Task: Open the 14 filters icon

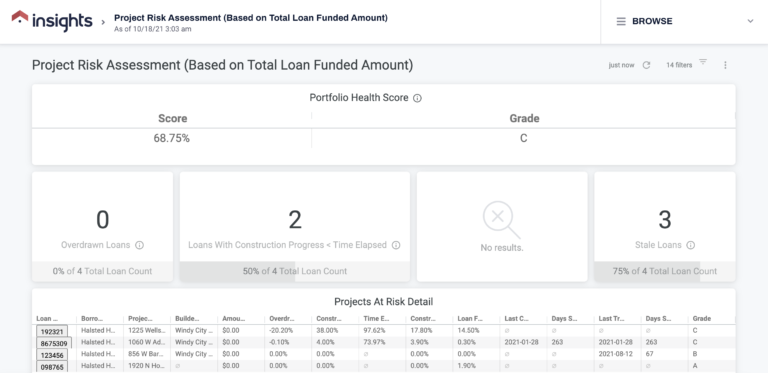Action: [703, 62]
